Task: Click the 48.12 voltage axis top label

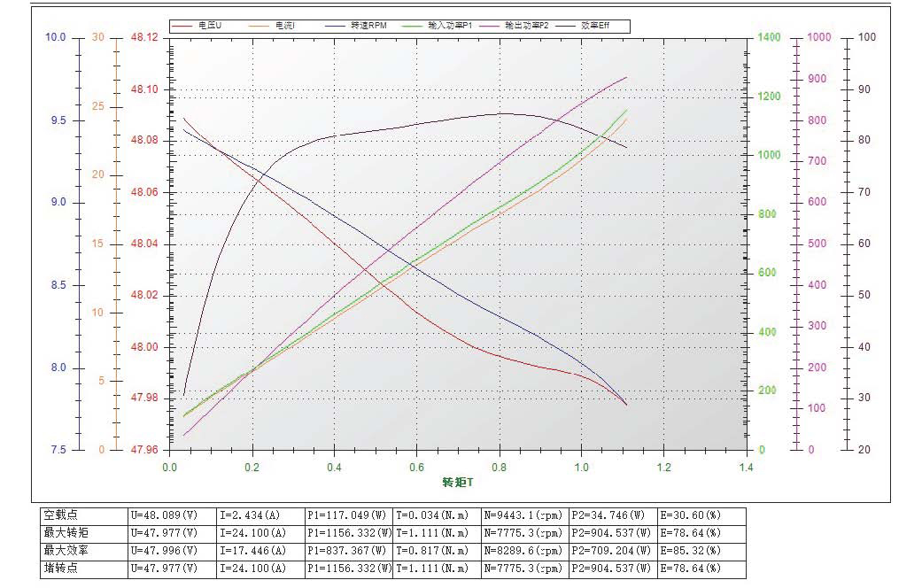Action: click(x=143, y=38)
